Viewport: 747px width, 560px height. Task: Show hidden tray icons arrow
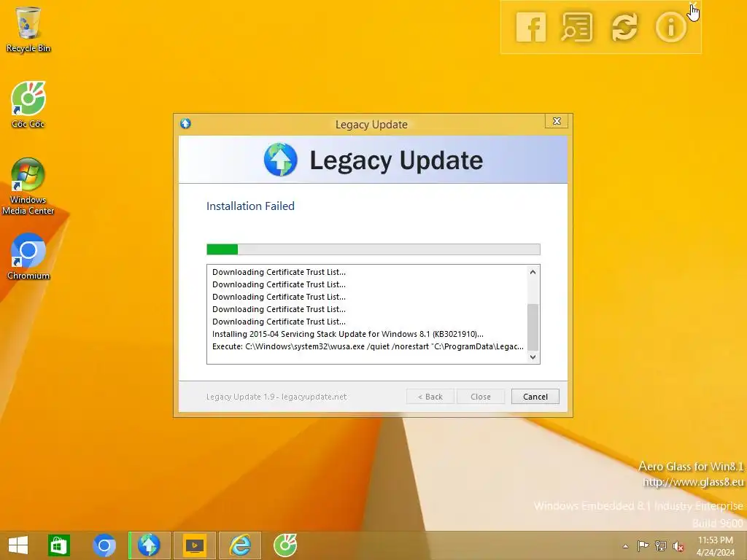[625, 546]
